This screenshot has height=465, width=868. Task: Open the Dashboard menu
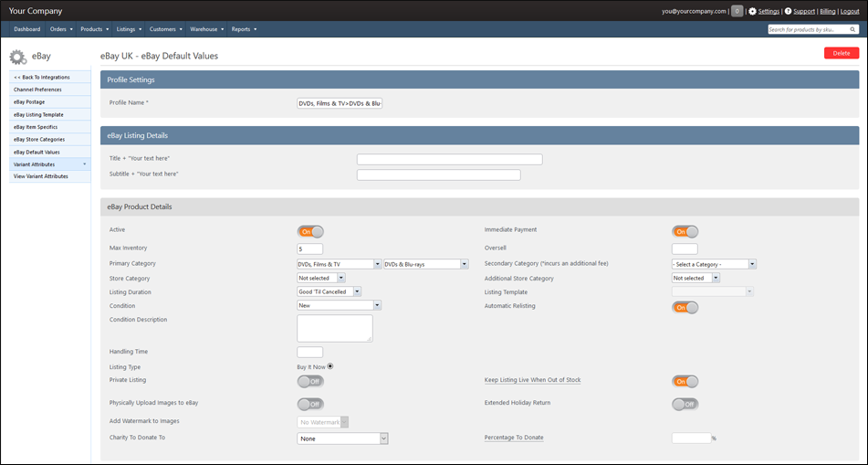pyautogui.click(x=27, y=29)
